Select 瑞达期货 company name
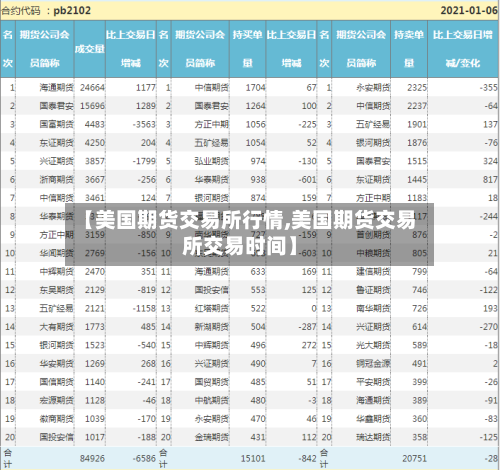 tap(373, 437)
